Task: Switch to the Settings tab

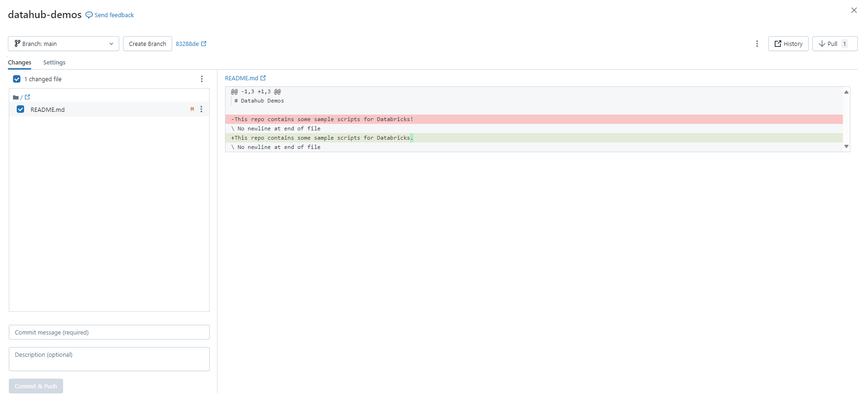Action: (x=54, y=63)
